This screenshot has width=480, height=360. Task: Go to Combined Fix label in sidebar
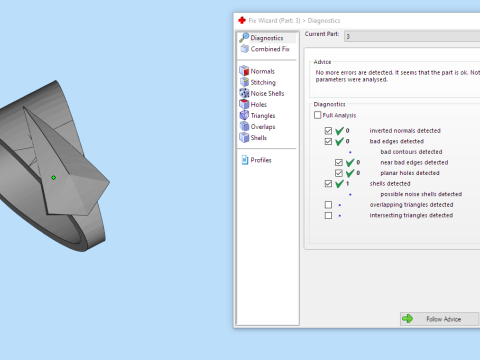(x=270, y=49)
